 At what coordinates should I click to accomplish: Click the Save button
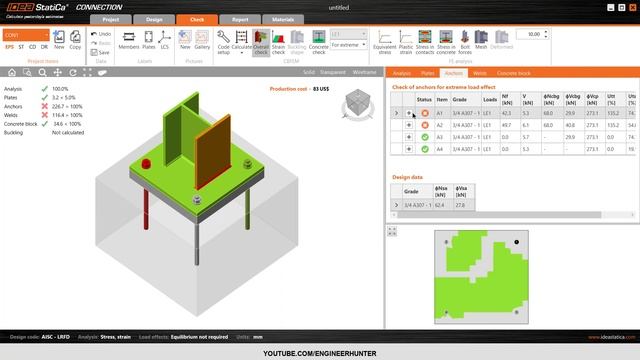click(x=100, y=53)
